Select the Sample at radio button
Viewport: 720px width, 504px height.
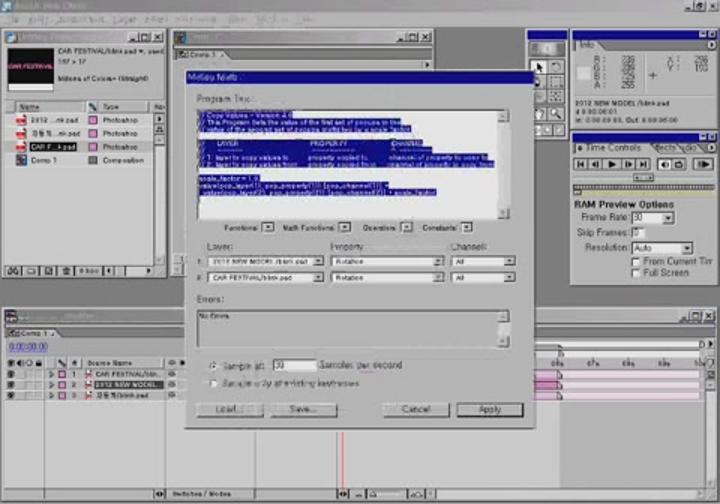tap(213, 366)
